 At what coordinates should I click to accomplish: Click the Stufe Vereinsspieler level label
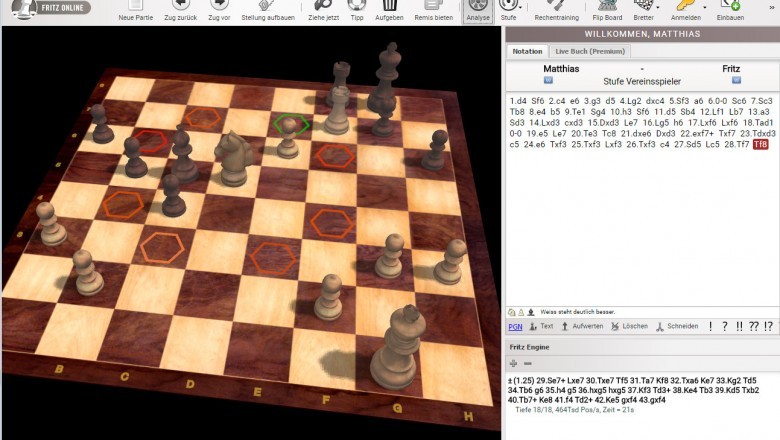(x=642, y=81)
